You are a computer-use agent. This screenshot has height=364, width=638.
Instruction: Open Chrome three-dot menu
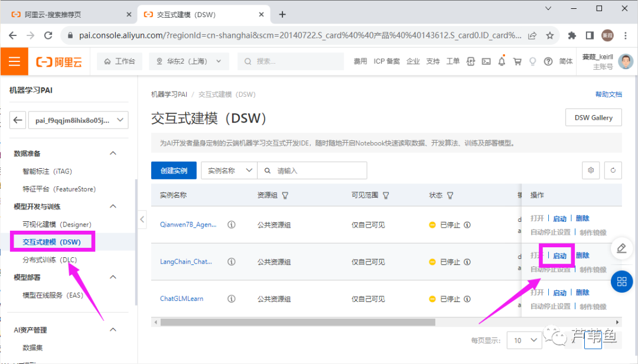(626, 35)
